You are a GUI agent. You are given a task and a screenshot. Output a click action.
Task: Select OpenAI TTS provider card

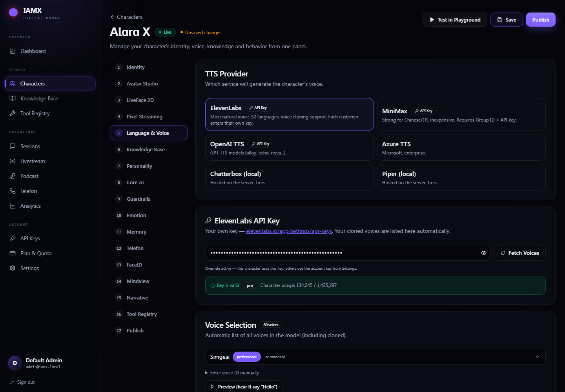289,147
